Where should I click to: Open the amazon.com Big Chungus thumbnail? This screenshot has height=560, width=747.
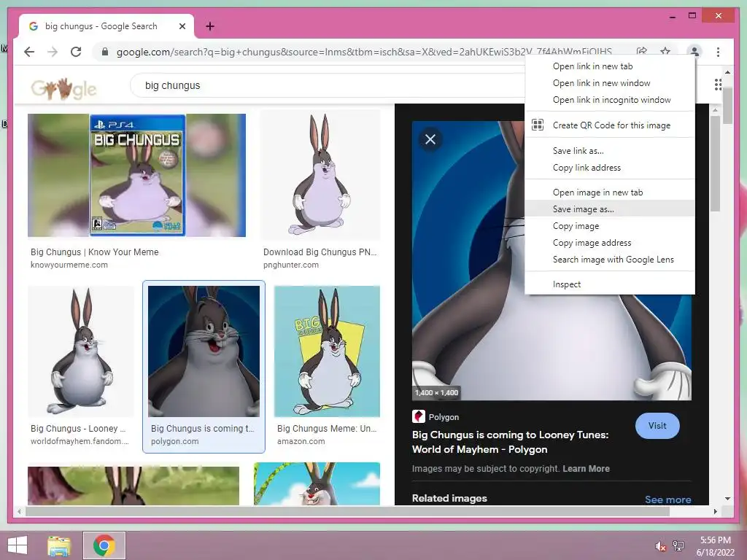point(327,351)
